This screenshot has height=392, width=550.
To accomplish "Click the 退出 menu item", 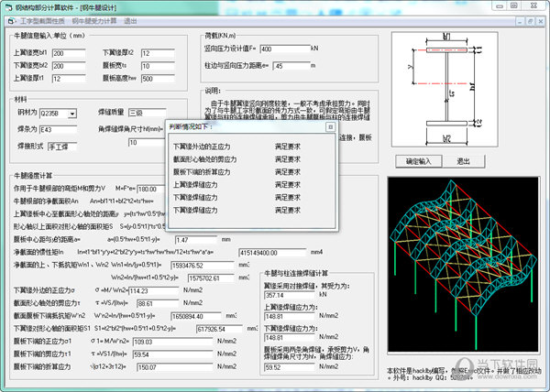I will click(x=130, y=21).
